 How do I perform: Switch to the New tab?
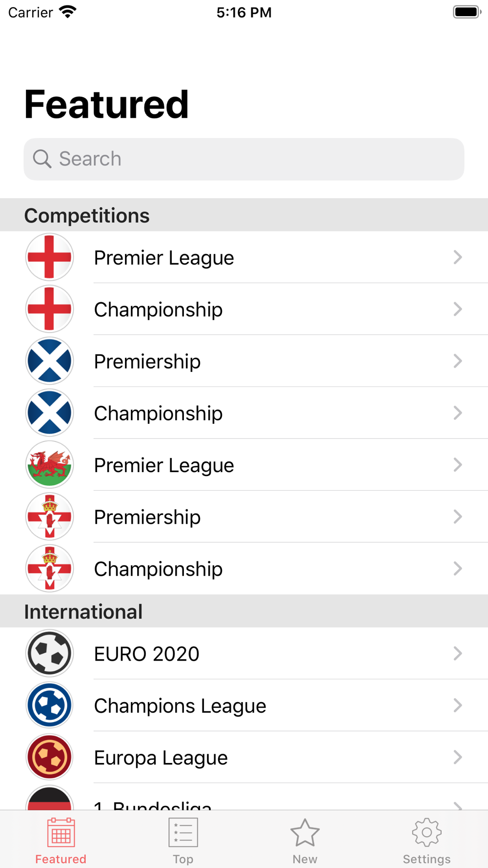[x=305, y=841]
